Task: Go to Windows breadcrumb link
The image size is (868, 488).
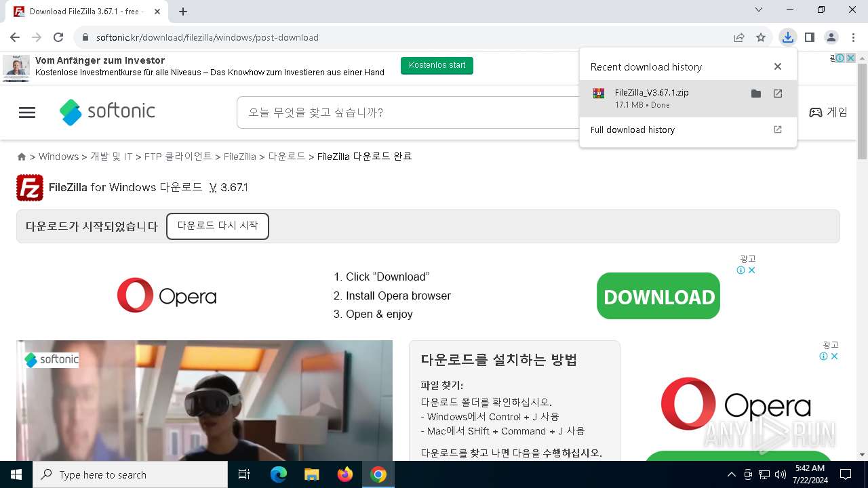Action: click(58, 157)
